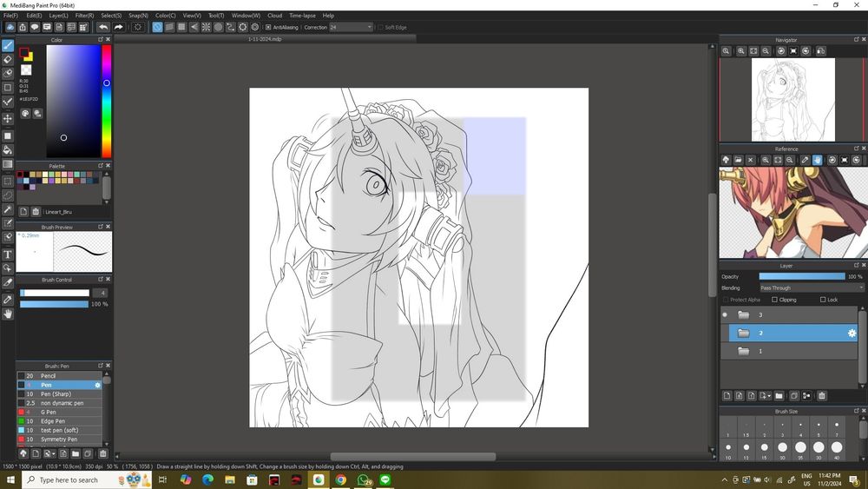Open the Window menu
The image size is (868, 489).
coord(246,16)
